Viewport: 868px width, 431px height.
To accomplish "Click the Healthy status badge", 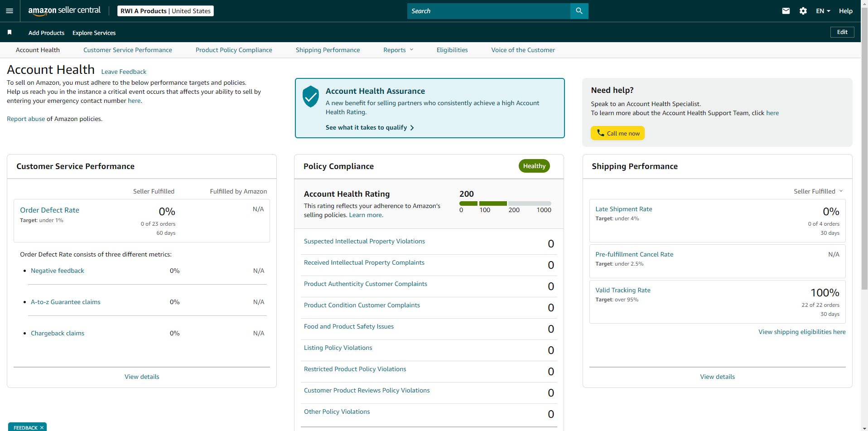I will pos(534,166).
